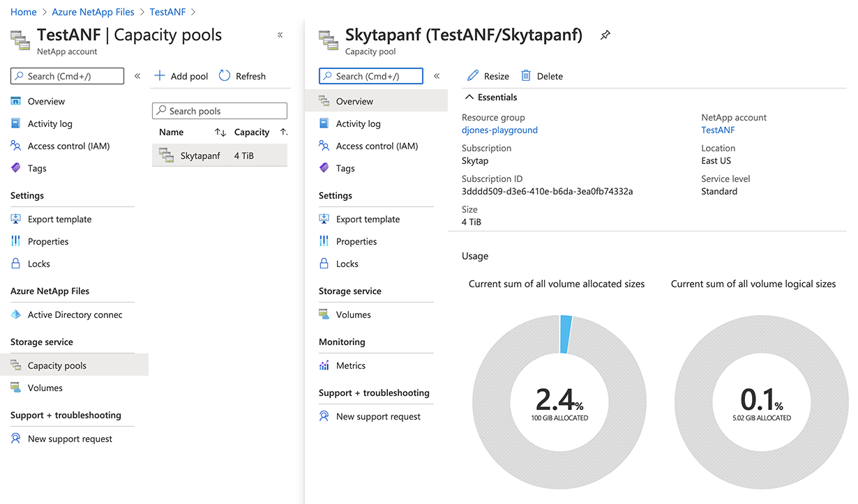The image size is (858, 504).
Task: Open Active Directory connections label
Action: [75, 314]
